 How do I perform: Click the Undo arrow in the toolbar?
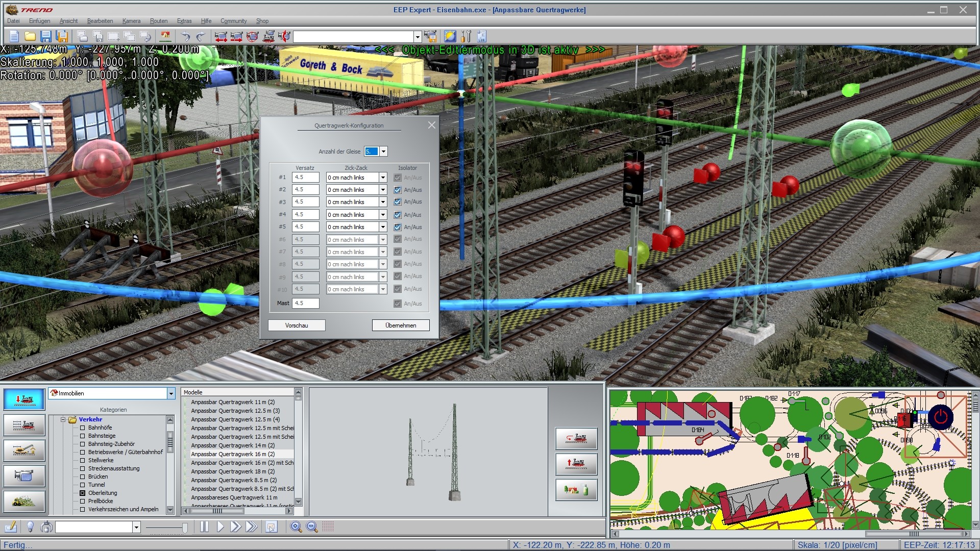click(186, 36)
